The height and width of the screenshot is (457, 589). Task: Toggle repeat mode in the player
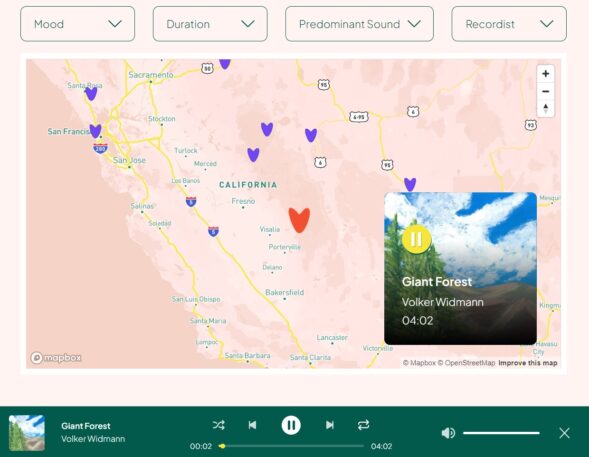[x=363, y=425]
